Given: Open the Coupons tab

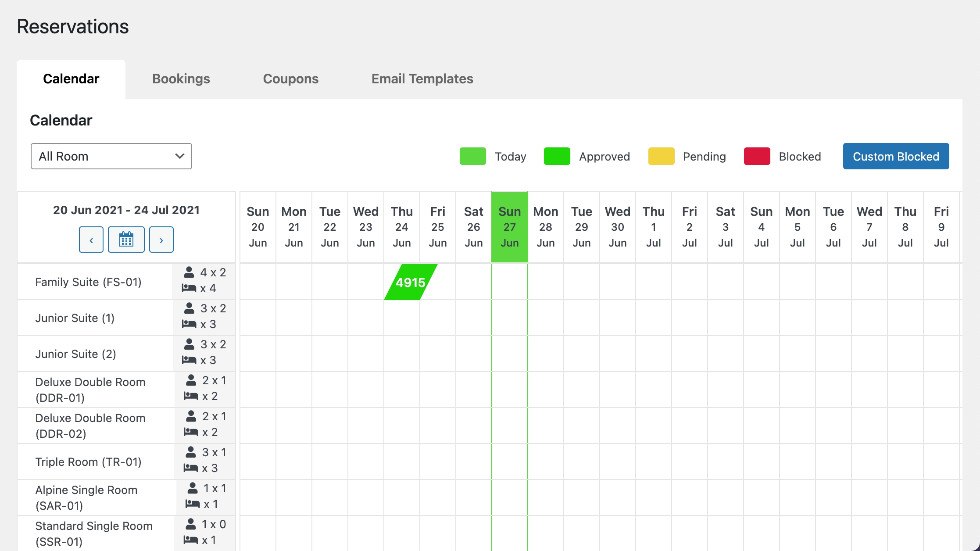Looking at the screenshot, I should click(290, 79).
